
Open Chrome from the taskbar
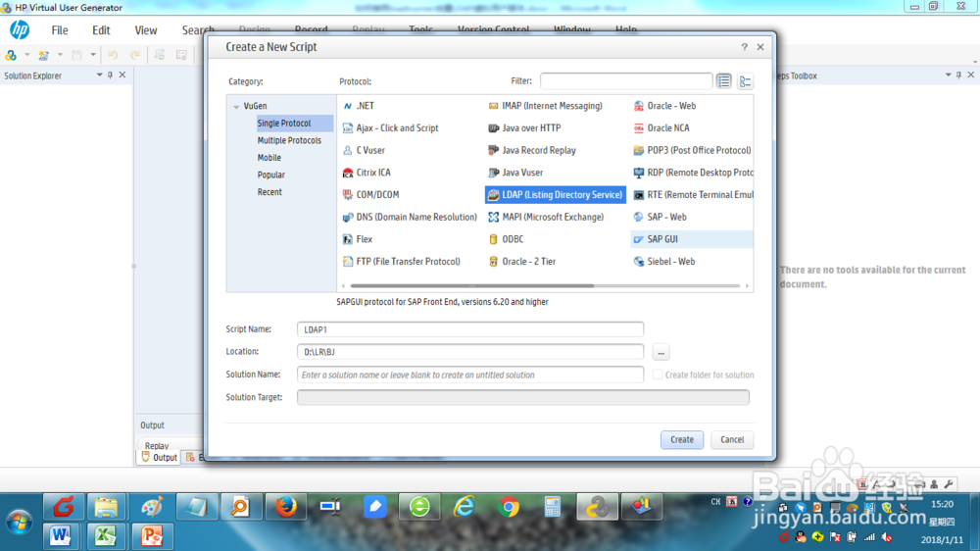pos(509,507)
